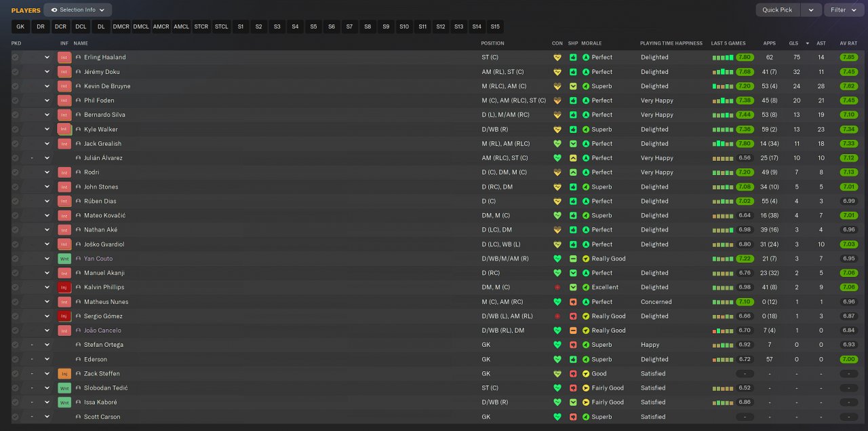Click Matheus Nunes' morale icon

[586, 302]
